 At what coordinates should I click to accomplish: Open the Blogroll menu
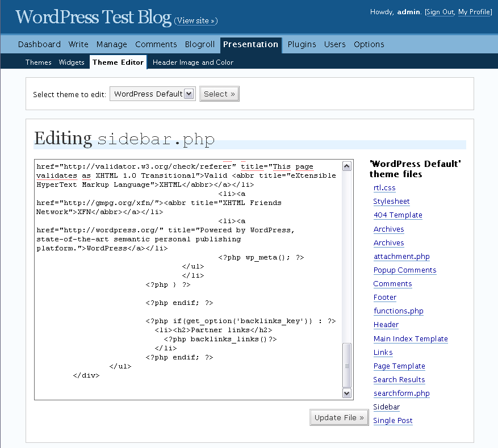point(200,44)
